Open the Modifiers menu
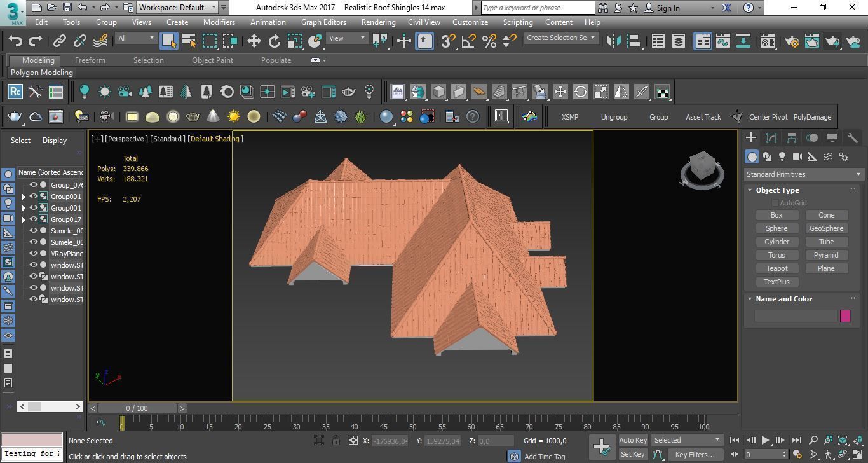This screenshot has width=868, height=463. (x=219, y=22)
